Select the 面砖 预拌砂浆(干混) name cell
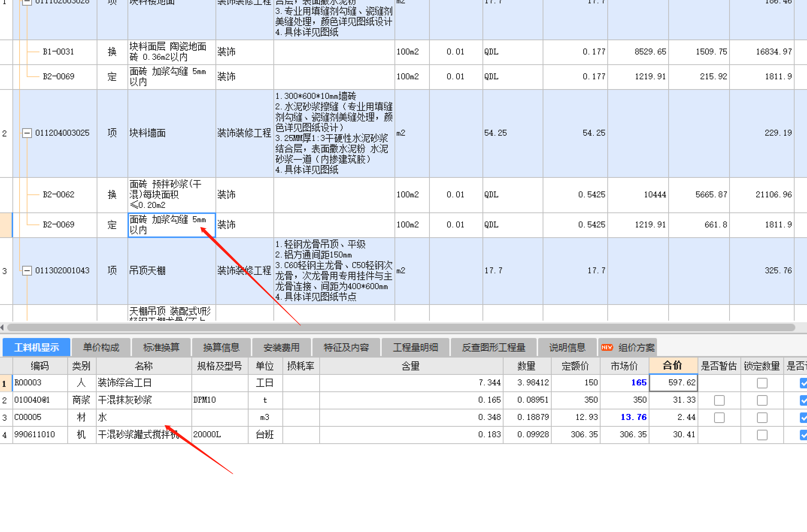807x532 pixels. click(x=171, y=195)
